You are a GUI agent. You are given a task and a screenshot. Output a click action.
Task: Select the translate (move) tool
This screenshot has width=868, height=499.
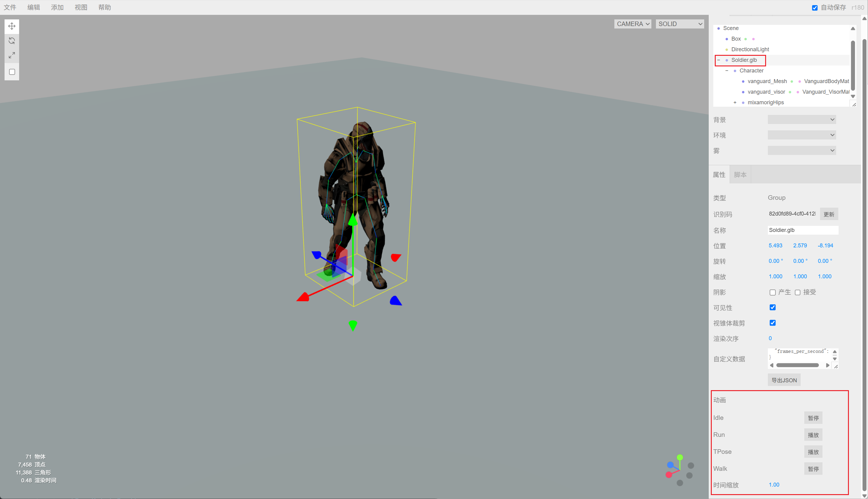point(12,26)
